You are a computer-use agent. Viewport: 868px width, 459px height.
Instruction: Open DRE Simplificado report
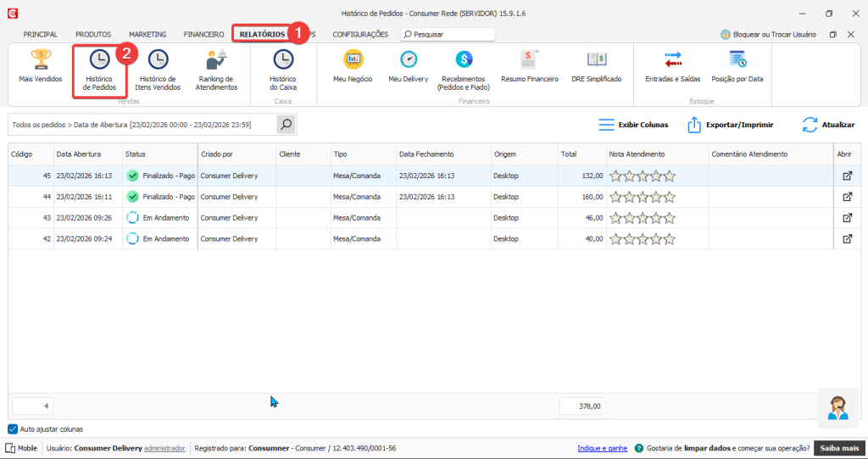click(596, 66)
